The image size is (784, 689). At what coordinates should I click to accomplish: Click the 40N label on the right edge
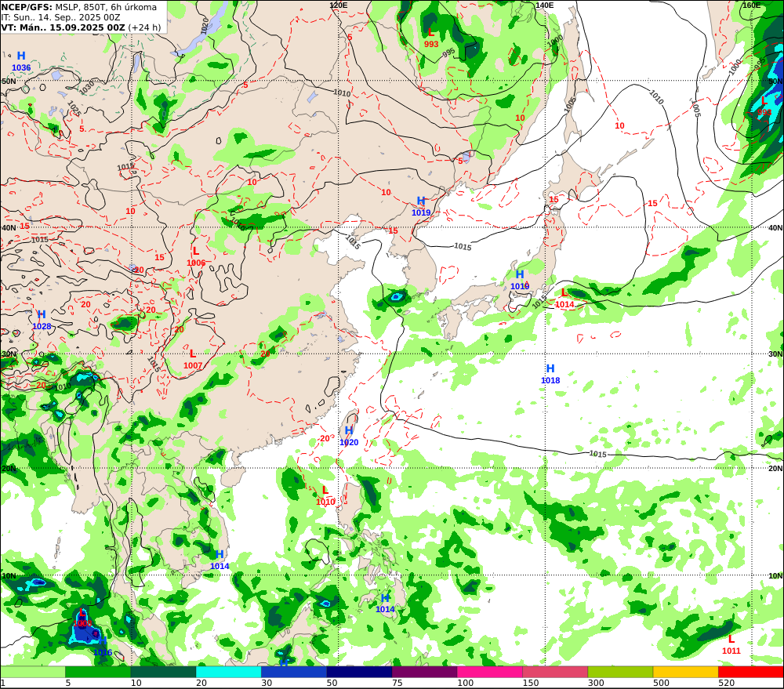[x=775, y=227]
